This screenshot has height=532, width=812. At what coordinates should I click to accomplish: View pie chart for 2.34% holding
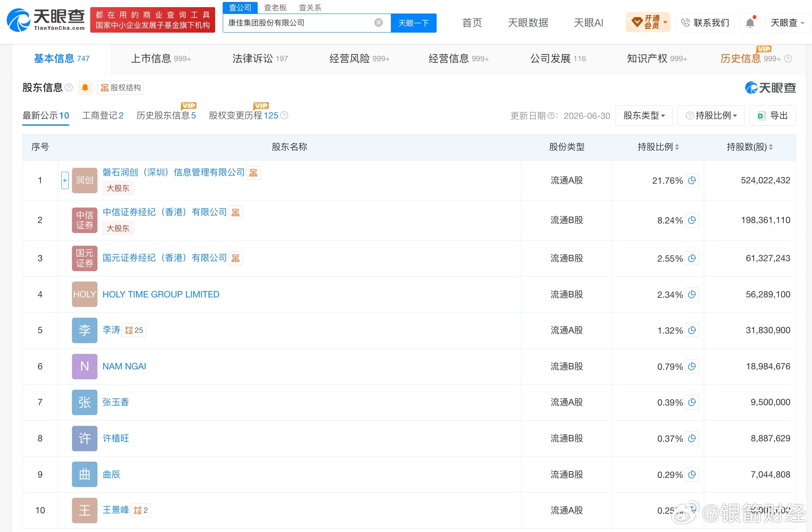click(692, 295)
